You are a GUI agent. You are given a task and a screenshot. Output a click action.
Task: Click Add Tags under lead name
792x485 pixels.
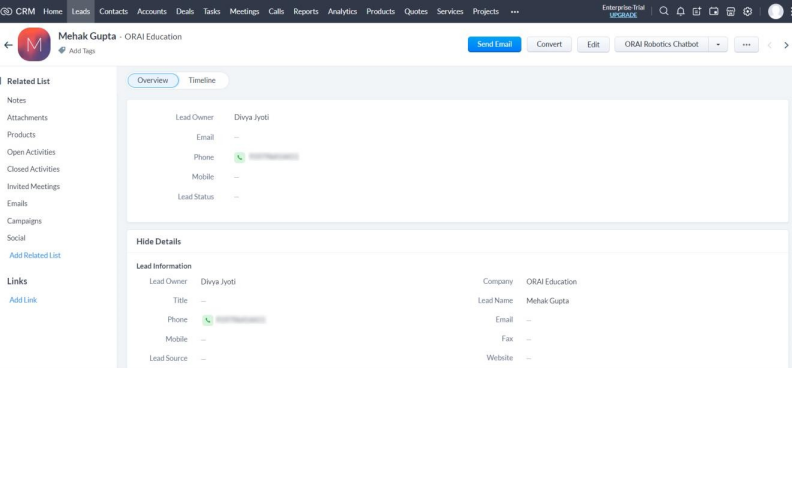pos(81,51)
